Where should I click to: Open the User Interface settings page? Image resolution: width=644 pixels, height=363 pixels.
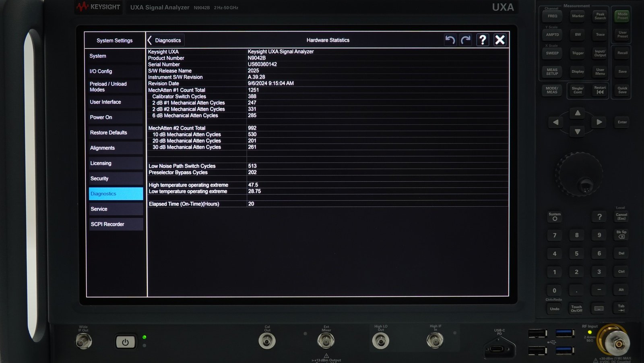(116, 102)
